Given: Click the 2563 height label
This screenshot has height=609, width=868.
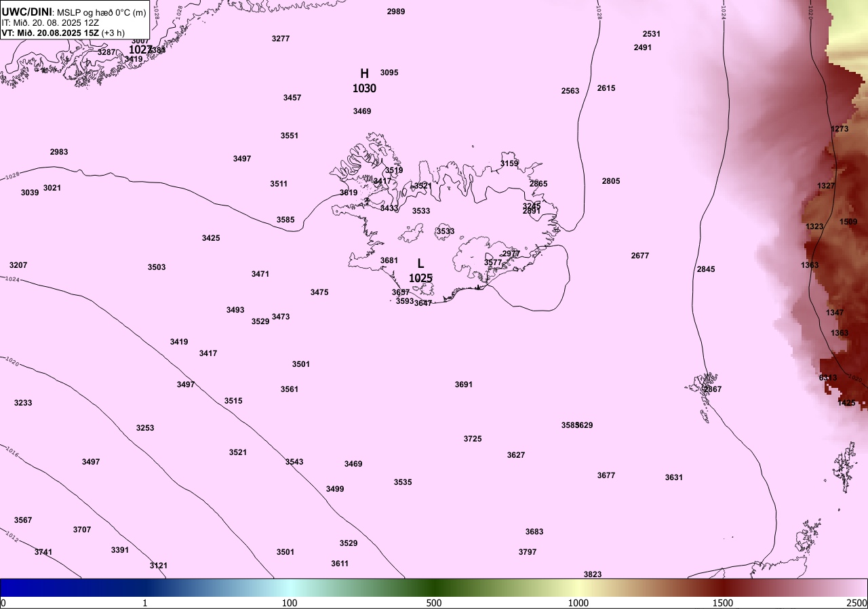Looking at the screenshot, I should 570,91.
